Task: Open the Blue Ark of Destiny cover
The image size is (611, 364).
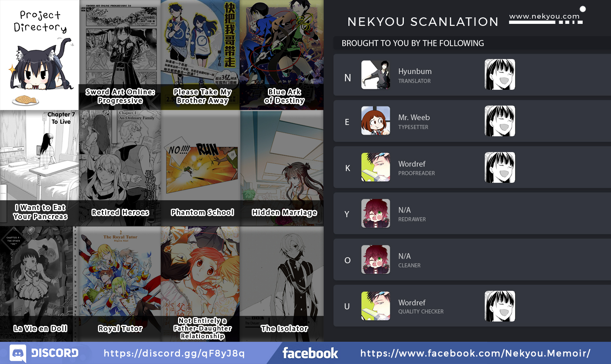Action: pyautogui.click(x=282, y=55)
